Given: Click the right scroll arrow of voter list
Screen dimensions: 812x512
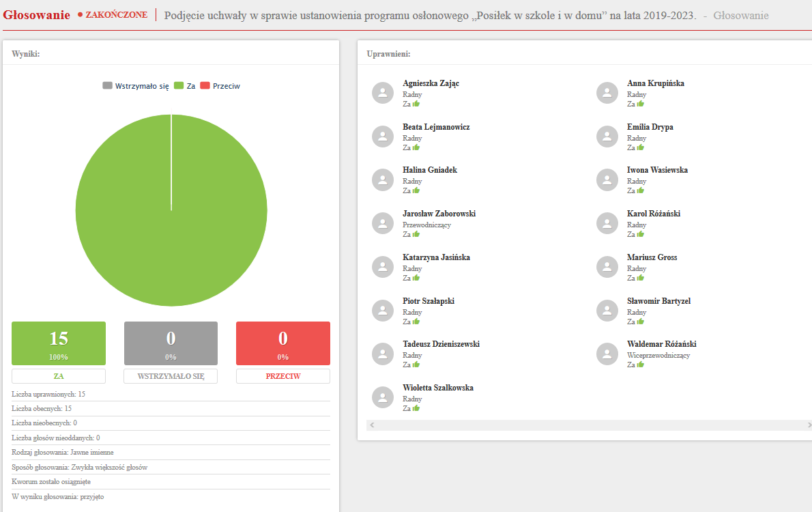Looking at the screenshot, I should [x=809, y=425].
